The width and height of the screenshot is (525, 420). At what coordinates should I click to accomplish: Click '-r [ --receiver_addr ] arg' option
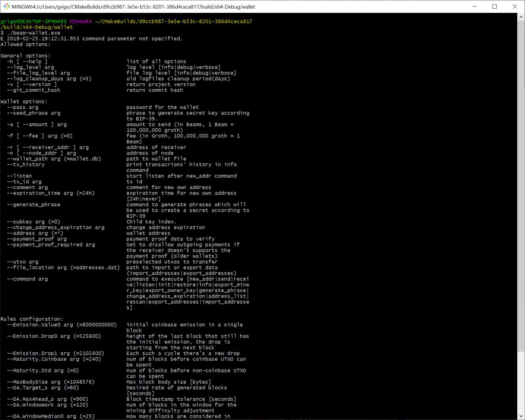[48, 148]
